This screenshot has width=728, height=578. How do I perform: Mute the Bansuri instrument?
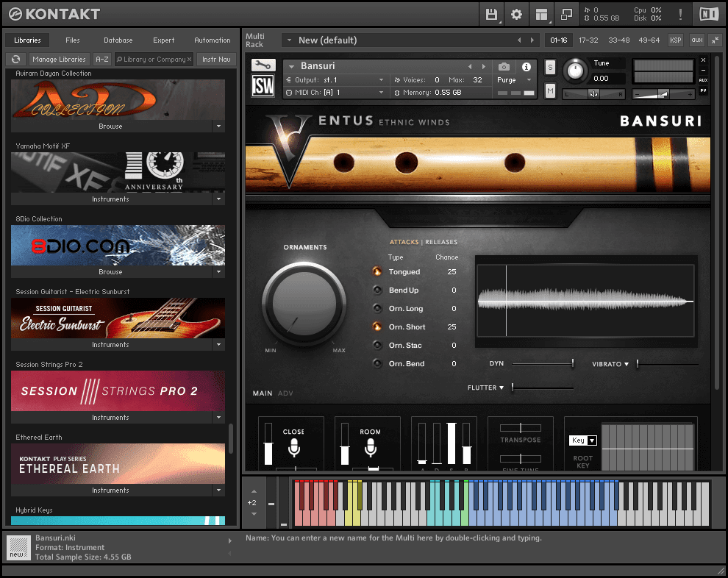click(550, 90)
